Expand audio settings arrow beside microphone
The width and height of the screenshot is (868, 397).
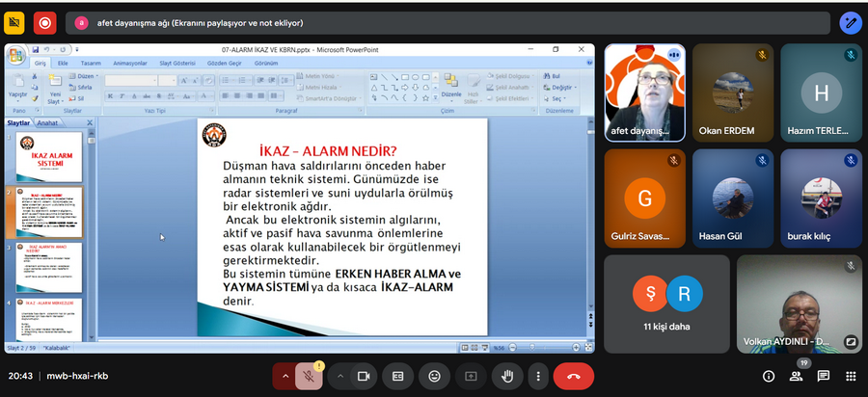285,377
